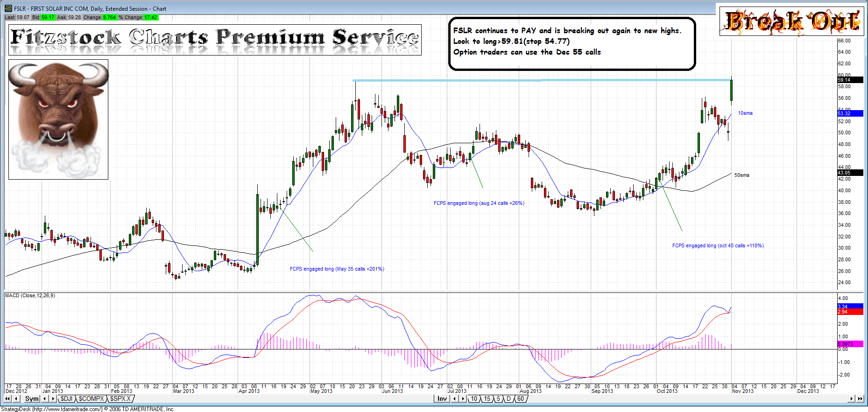The width and height of the screenshot is (868, 412).
Task: Click the May 35 calls +201% annotation
Action: tap(337, 269)
